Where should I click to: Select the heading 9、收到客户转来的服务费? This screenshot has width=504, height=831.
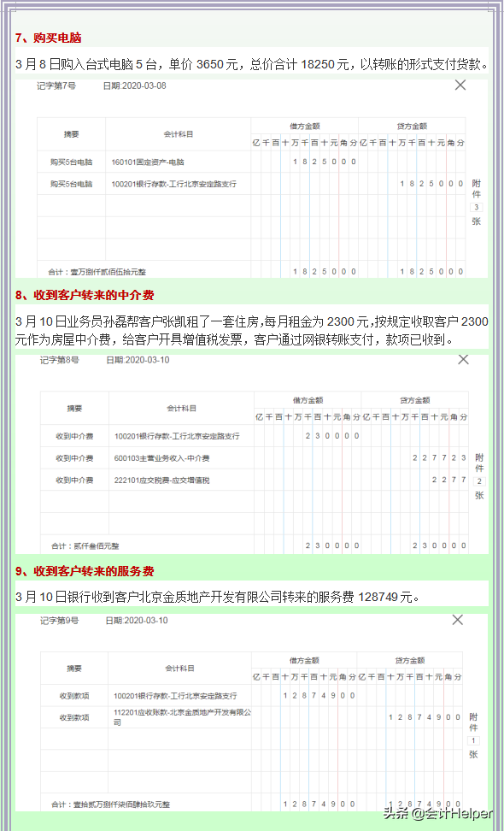85,571
